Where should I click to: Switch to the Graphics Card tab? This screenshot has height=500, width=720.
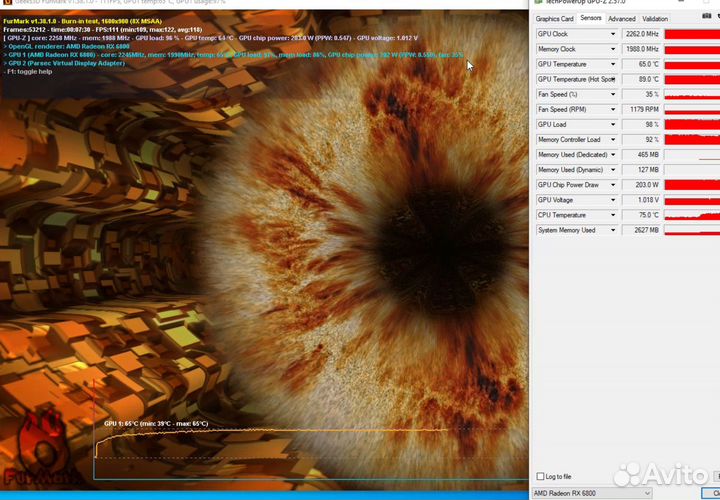click(554, 18)
